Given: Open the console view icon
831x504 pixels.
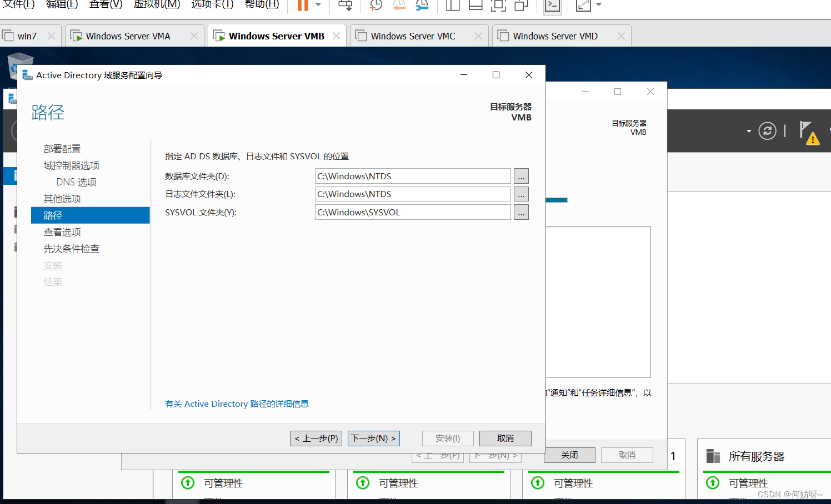Looking at the screenshot, I should point(552,6).
